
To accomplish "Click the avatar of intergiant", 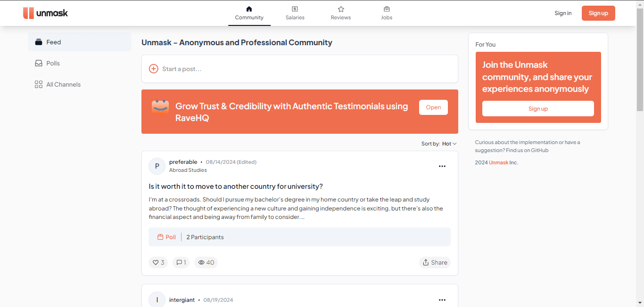I will pyautogui.click(x=157, y=299).
